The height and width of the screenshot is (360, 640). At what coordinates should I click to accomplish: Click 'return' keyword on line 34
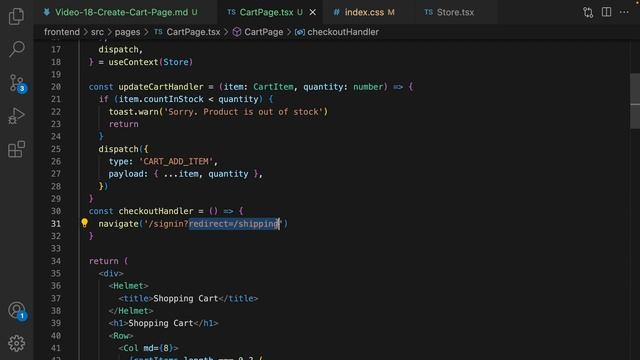103,261
